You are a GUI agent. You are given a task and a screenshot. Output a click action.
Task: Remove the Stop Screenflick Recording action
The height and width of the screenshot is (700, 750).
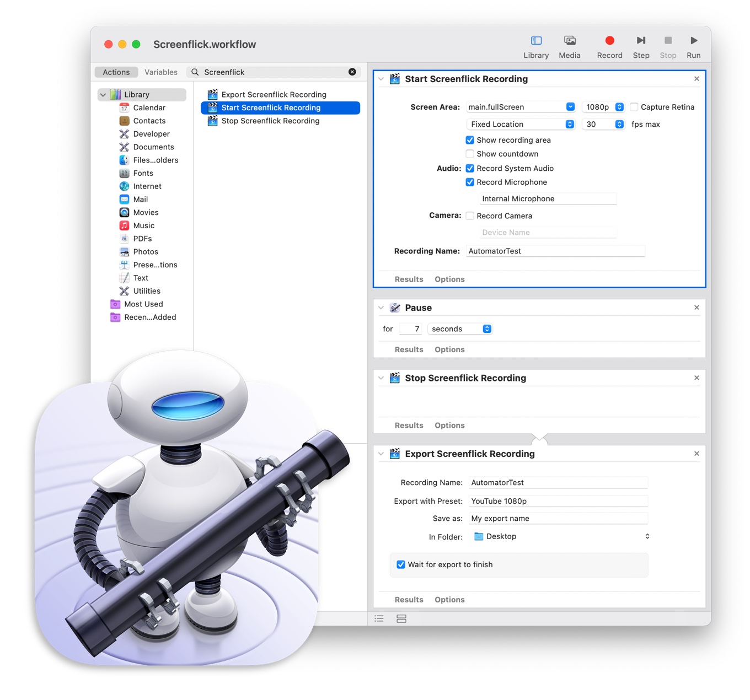pyautogui.click(x=697, y=378)
